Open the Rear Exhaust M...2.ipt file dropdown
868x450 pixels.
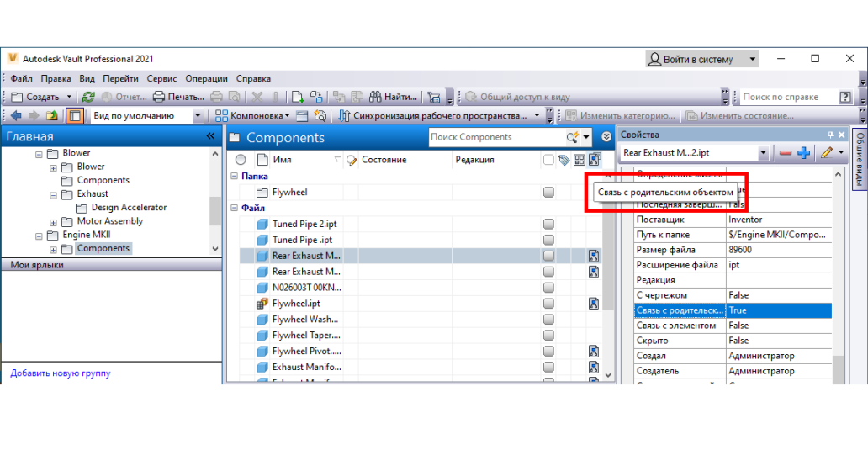point(763,153)
